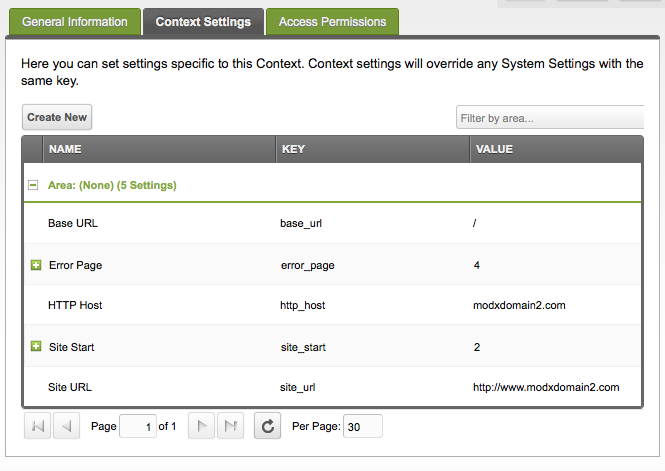The width and height of the screenshot is (665, 471).
Task: Click the Area: (None) (5 Settings) group label
Action: click(112, 185)
